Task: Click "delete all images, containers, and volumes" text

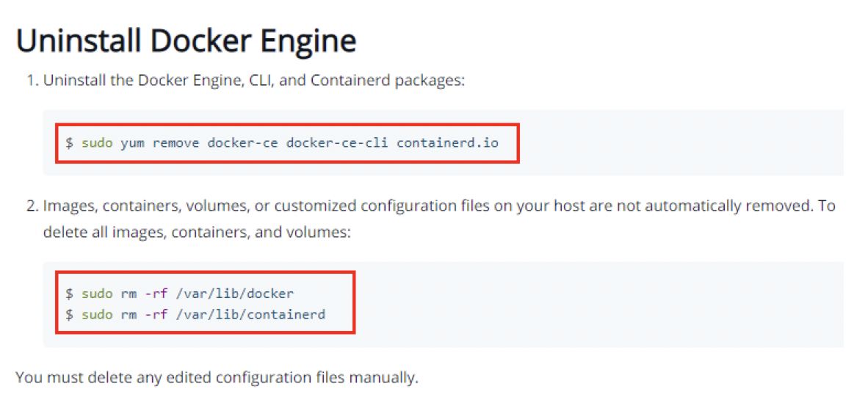Action: pos(197,233)
